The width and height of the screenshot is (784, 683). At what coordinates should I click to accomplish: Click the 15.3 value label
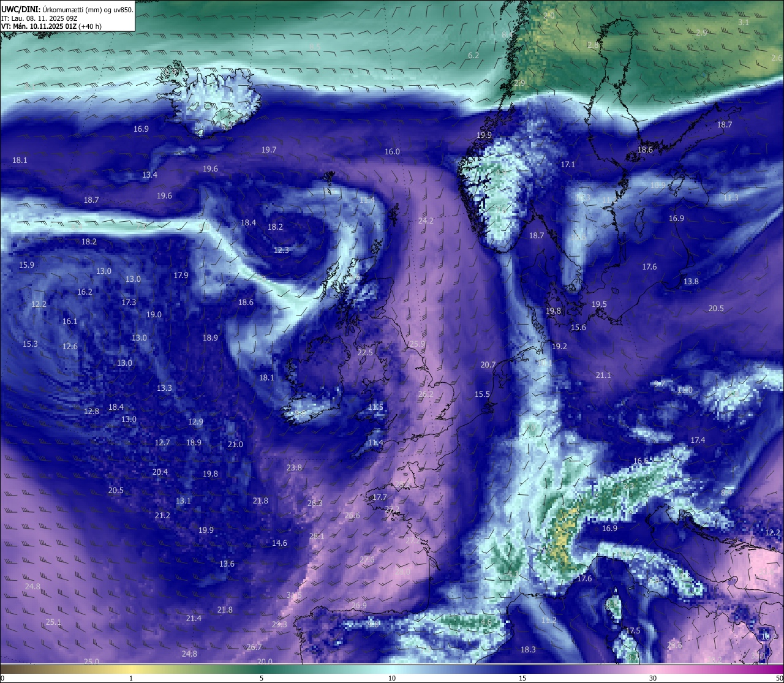(x=30, y=344)
